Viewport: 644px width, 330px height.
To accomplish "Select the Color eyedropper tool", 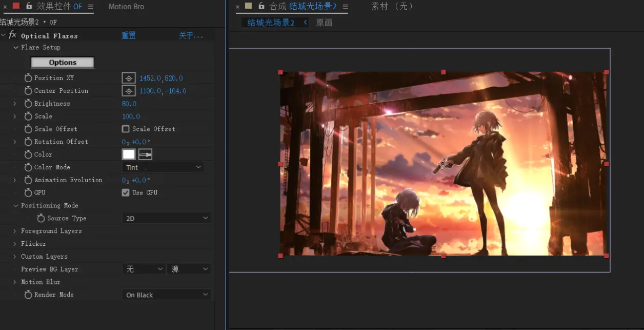I will click(x=145, y=154).
